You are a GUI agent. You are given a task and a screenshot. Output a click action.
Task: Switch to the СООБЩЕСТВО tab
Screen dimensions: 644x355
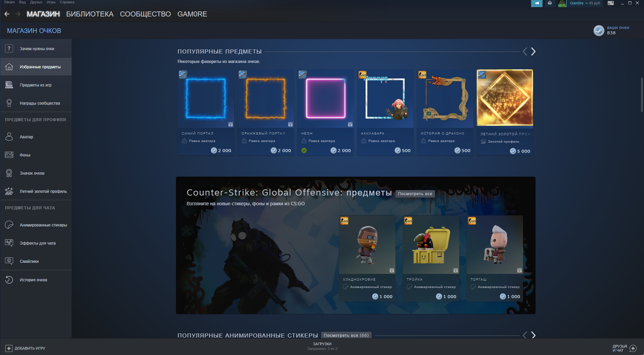pos(145,14)
